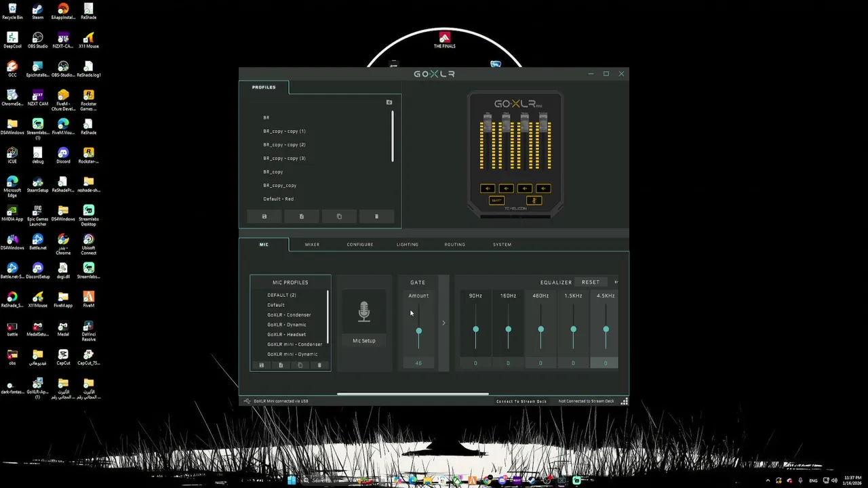Screen dimensions: 868x488
Task: Click the 4.5KHz equalizer slider handle
Action: tap(606, 329)
